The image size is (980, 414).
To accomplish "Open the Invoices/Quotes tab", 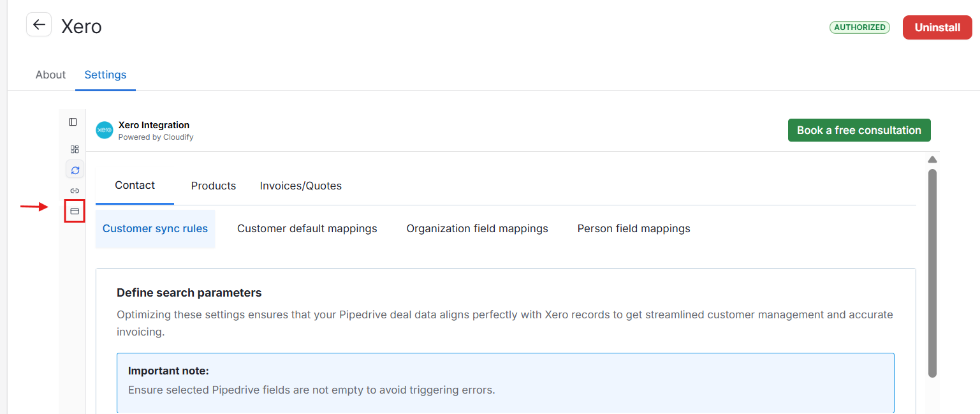I will pyautogui.click(x=301, y=186).
